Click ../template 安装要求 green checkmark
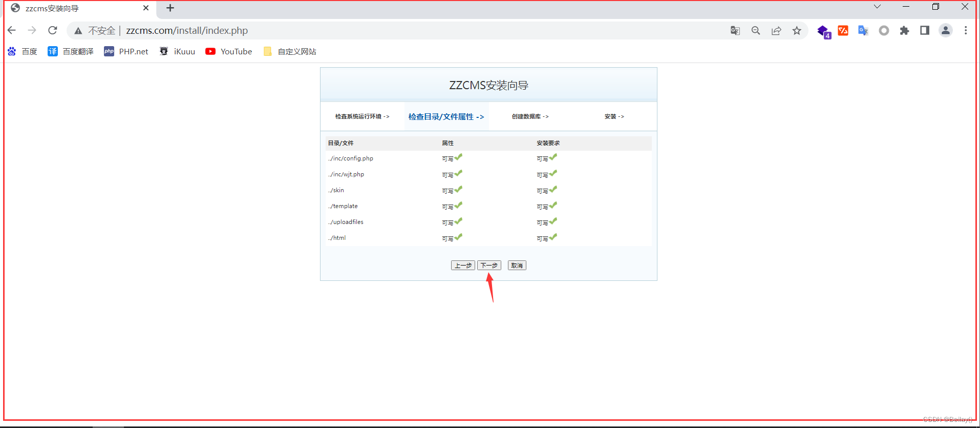 tap(553, 205)
